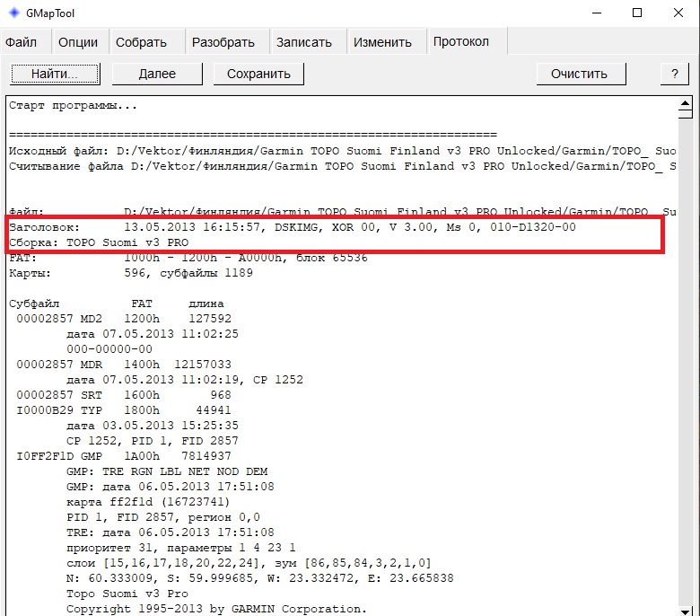This screenshot has height=616, width=700.
Task: Open the Записать tab
Action: 303,42
